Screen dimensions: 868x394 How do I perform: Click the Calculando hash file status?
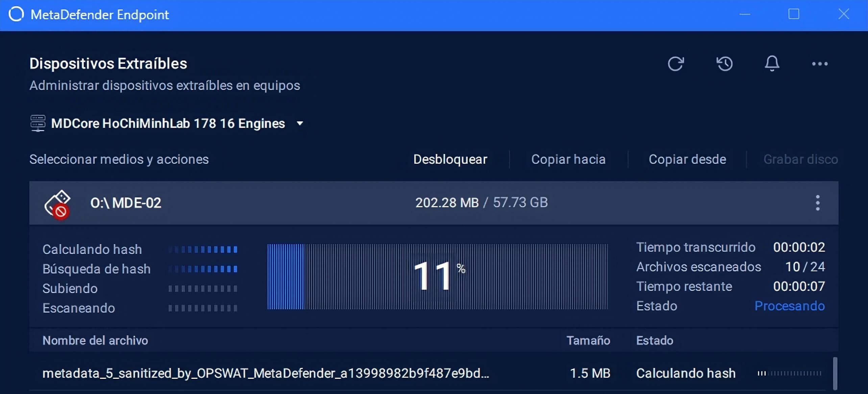686,373
